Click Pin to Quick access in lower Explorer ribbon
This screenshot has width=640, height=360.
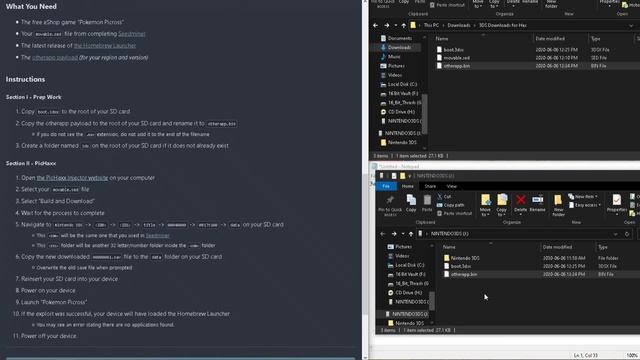[x=390, y=205]
